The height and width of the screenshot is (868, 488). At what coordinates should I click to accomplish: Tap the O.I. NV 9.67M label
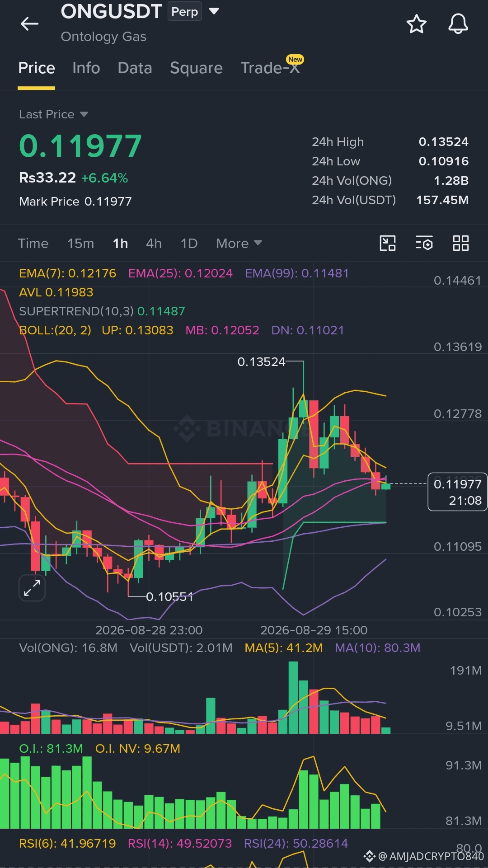[138, 749]
